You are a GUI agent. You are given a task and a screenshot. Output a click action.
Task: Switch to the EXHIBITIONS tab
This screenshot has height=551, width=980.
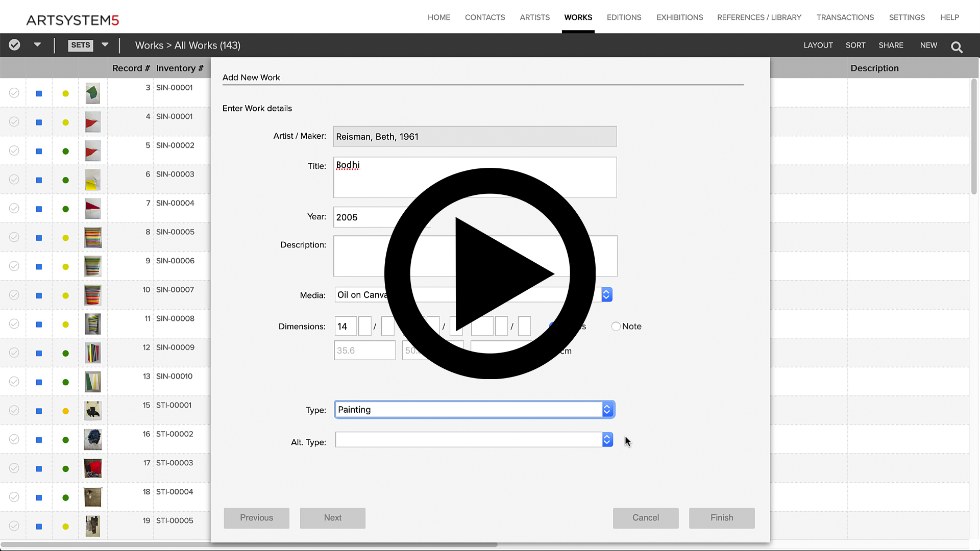(679, 17)
